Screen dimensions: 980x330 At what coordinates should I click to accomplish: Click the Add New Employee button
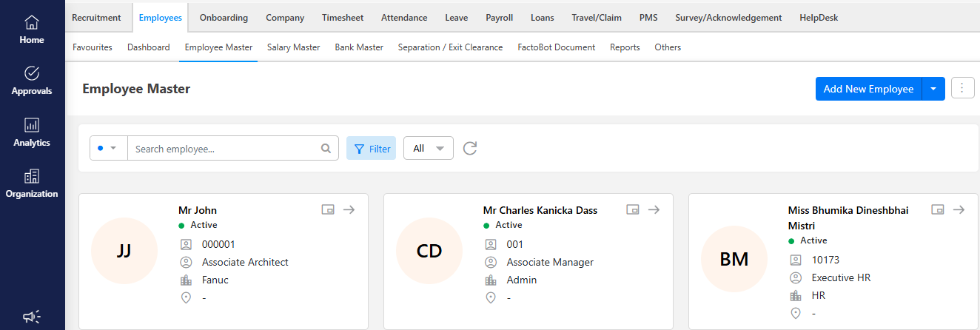click(x=868, y=89)
